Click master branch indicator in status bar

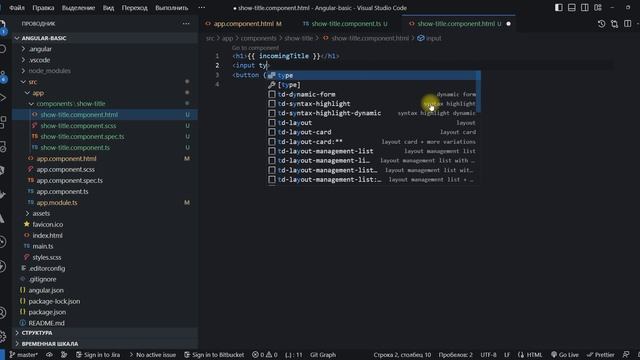(23, 355)
